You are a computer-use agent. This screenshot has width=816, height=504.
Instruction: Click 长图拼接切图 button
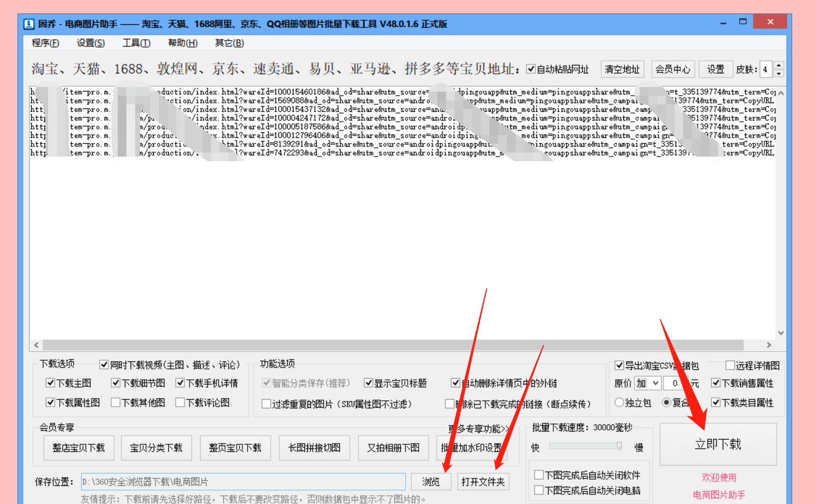point(314,448)
